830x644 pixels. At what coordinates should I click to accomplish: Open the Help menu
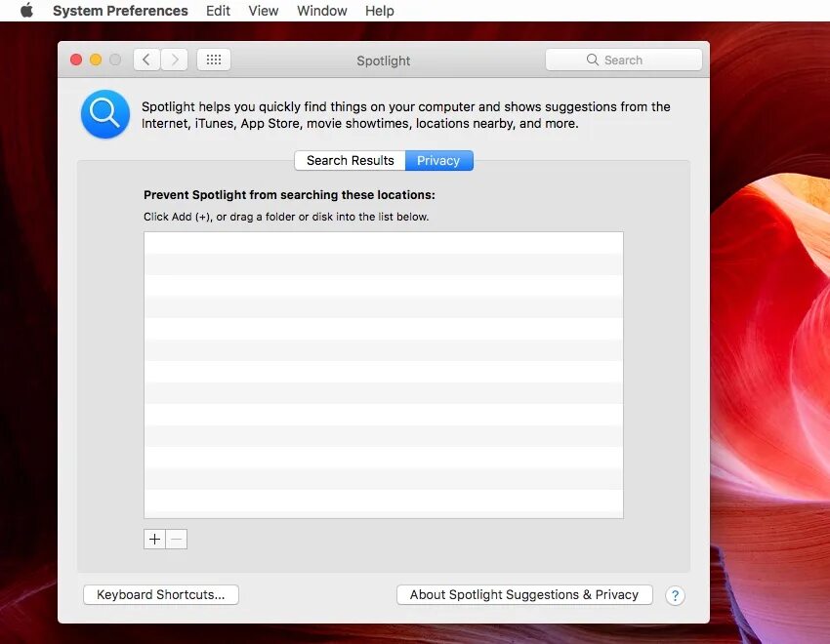(x=380, y=11)
